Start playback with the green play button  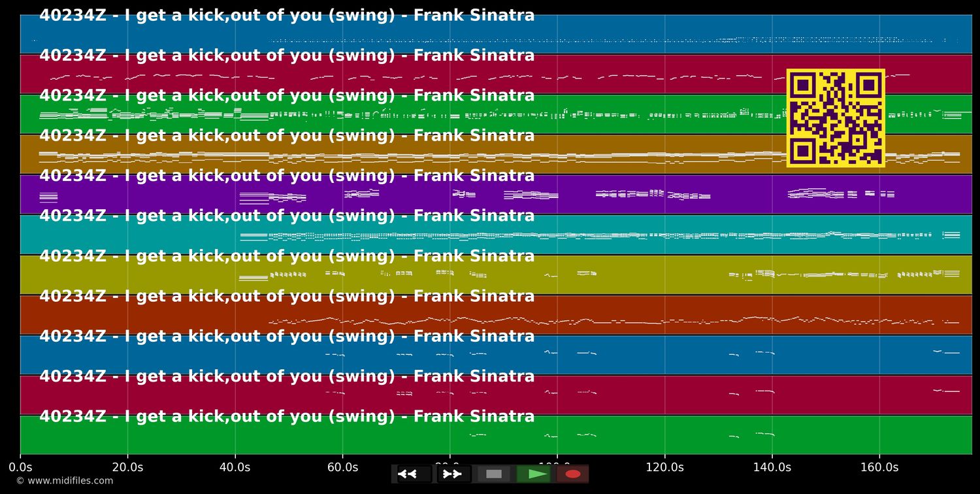click(534, 474)
